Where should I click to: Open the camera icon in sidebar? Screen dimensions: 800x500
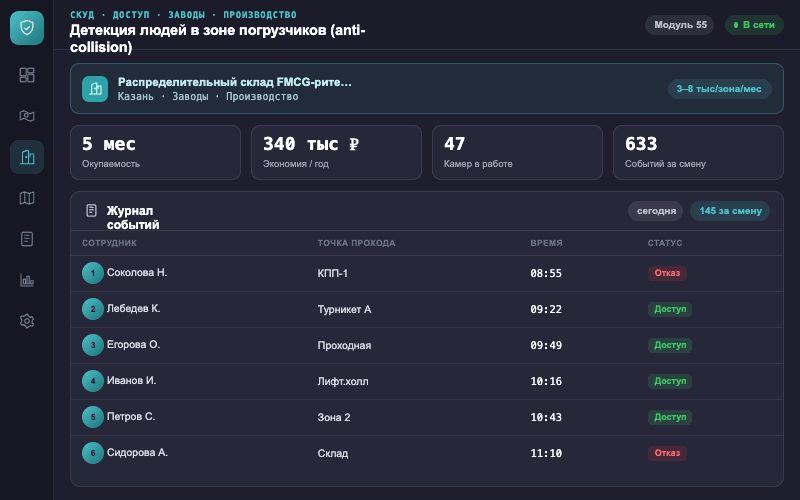(27, 116)
